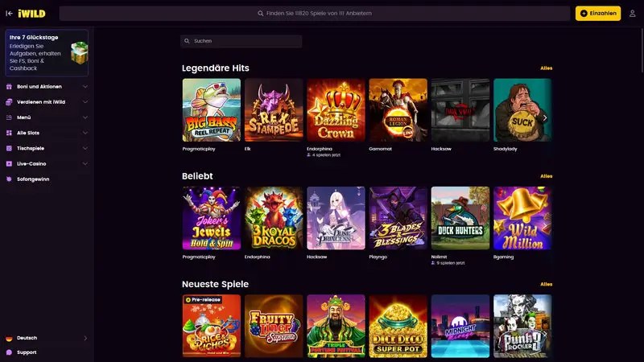Expand the Menü chevron
Image resolution: width=644 pixels, height=362 pixels.
(85, 117)
